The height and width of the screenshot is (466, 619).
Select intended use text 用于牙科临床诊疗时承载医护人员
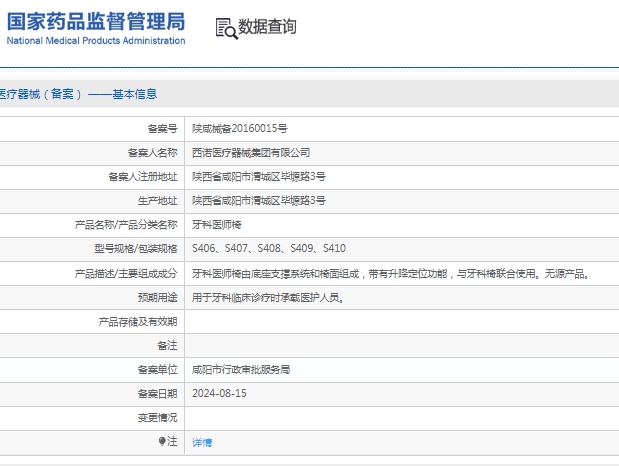pos(268,297)
